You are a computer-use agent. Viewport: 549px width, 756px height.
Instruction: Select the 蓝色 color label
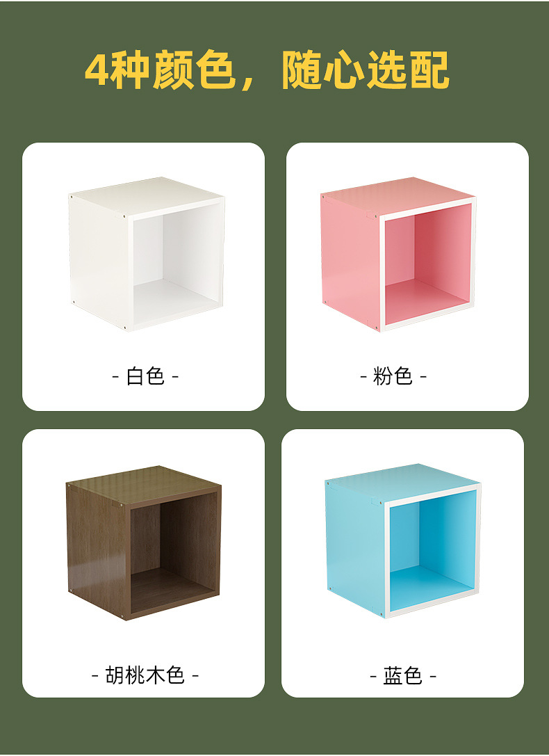tap(403, 675)
